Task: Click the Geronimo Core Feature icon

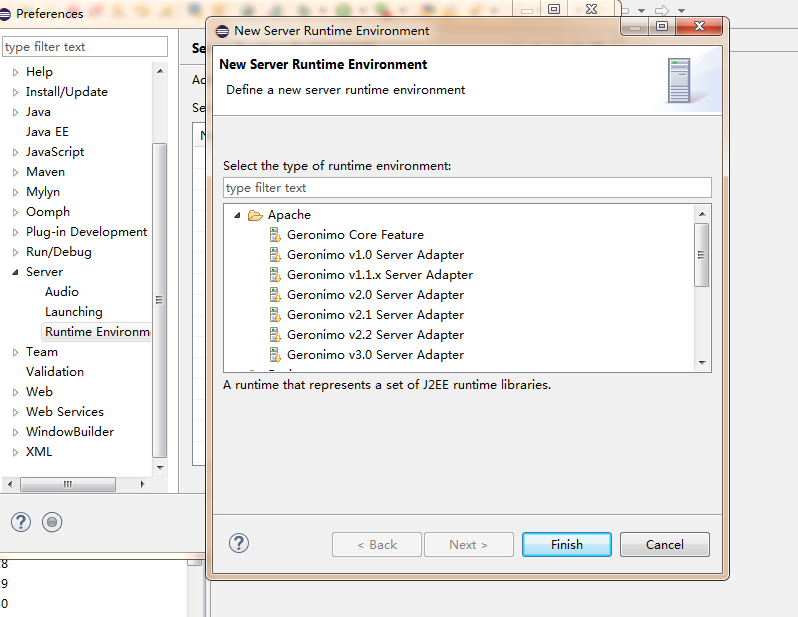Action: pyautogui.click(x=275, y=235)
